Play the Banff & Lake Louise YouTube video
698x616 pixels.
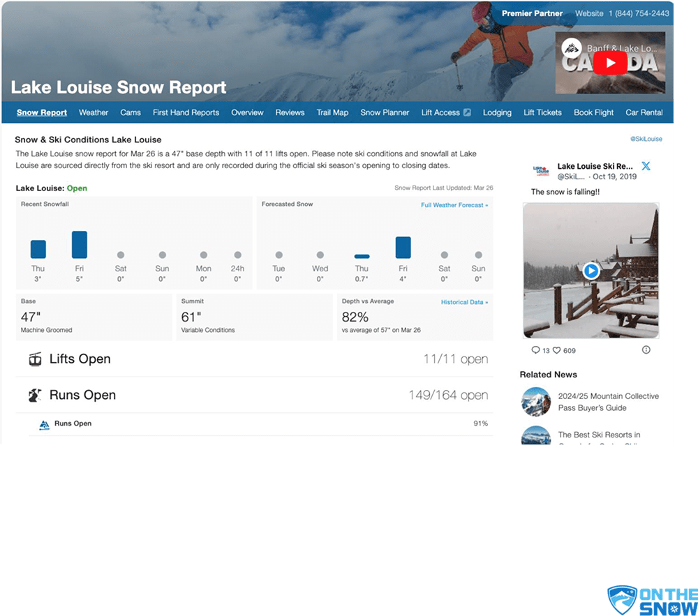point(610,63)
